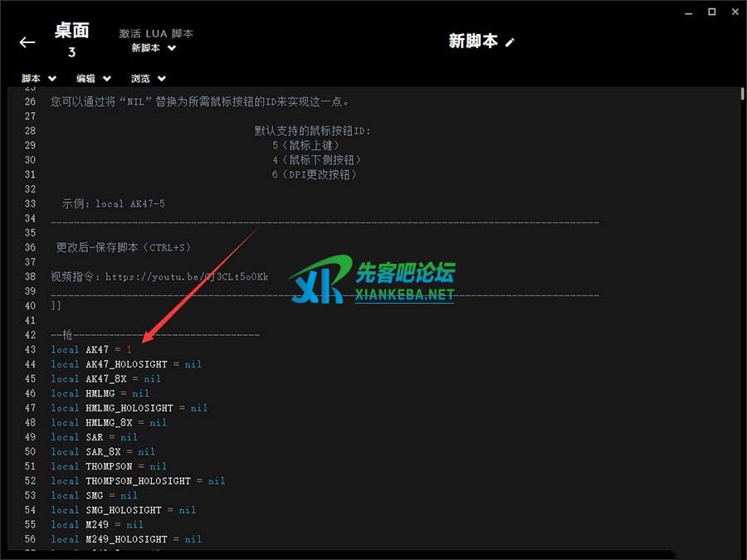Click nil value of AK47_HOLOSIGHT line
Image resolution: width=747 pixels, height=560 pixels.
pos(193,364)
